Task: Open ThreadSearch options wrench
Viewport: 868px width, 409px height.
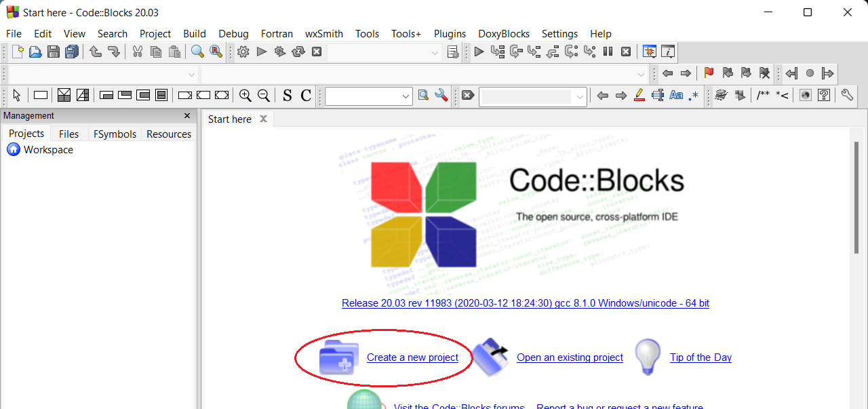Action: (441, 96)
